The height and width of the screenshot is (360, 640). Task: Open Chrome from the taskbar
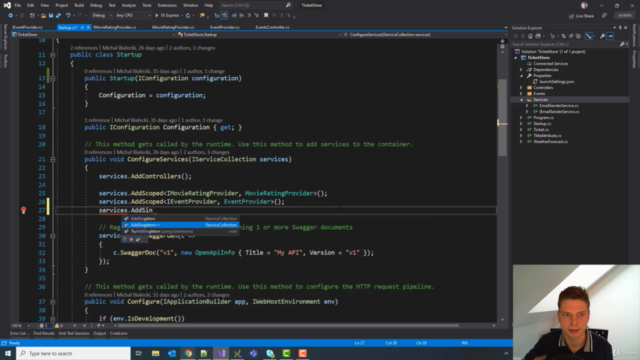point(188,353)
